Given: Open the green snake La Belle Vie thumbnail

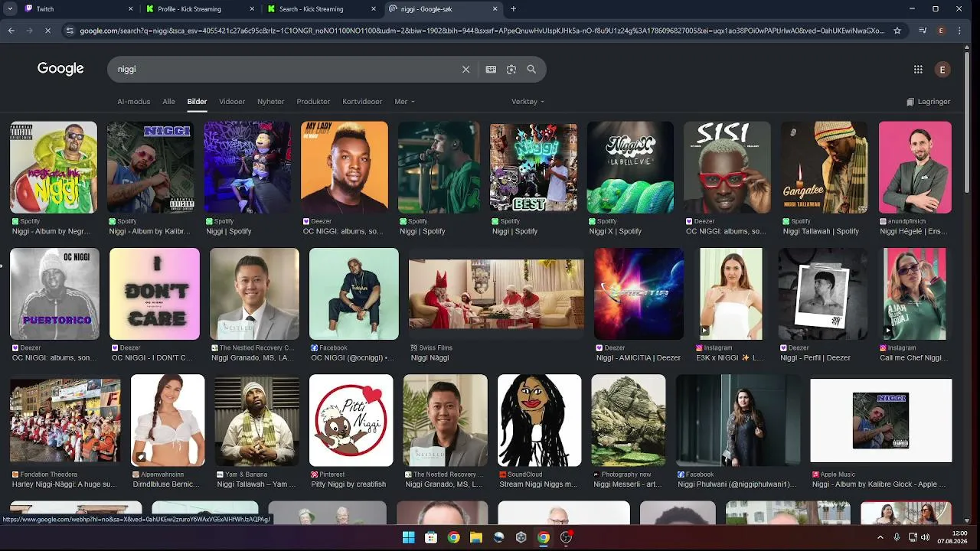Looking at the screenshot, I should 630,167.
